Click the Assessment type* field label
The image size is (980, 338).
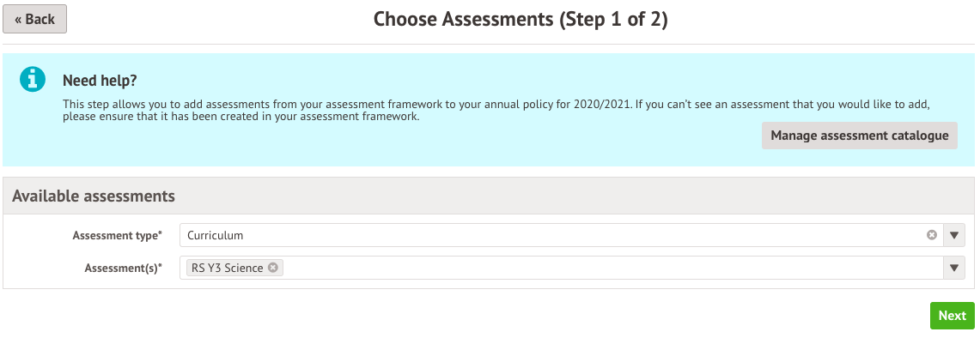coord(117,236)
